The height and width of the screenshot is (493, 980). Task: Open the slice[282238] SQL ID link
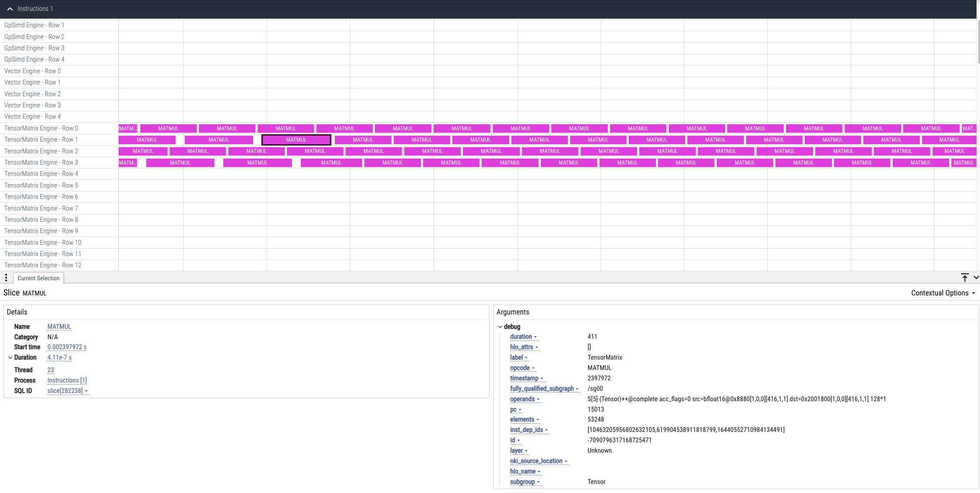[x=65, y=390]
